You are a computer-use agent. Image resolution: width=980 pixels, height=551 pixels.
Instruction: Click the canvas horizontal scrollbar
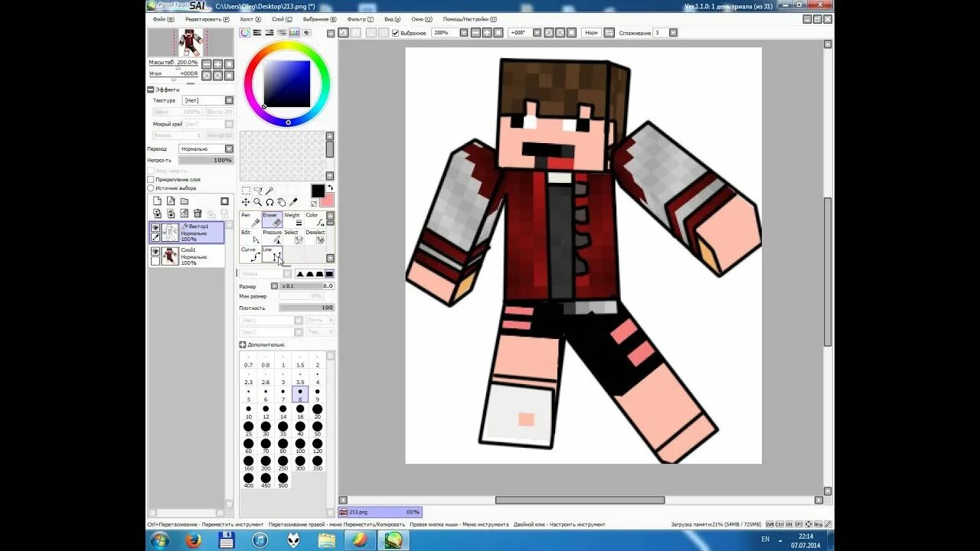tap(580, 500)
